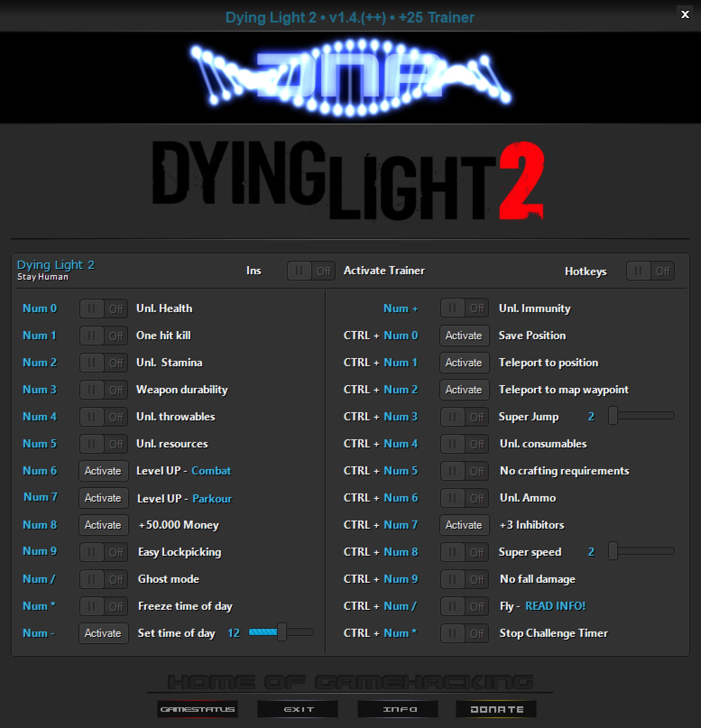Click the Dying Light 2 logo image
This screenshot has width=701, height=728.
[x=348, y=180]
